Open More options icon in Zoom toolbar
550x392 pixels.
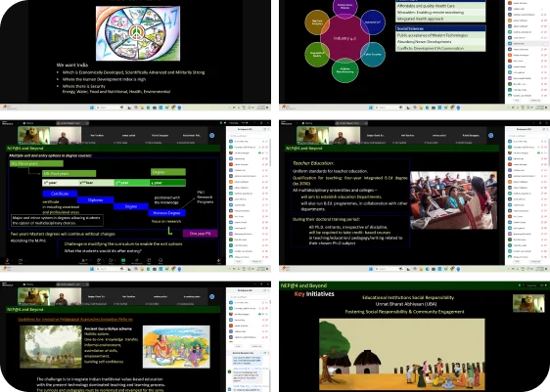(x=161, y=260)
